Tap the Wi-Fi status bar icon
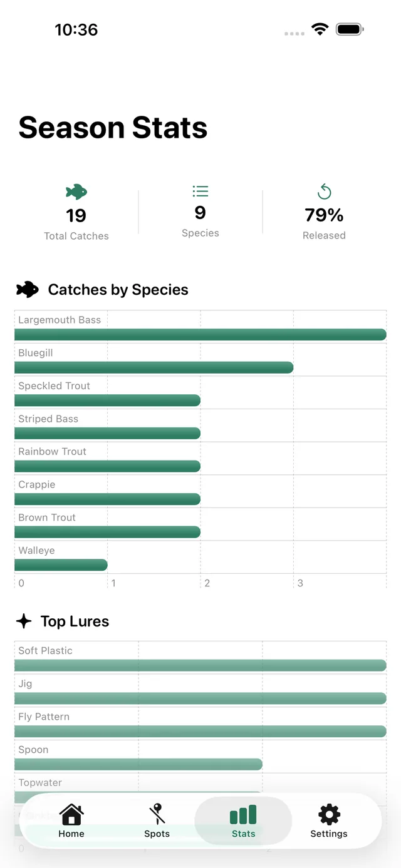The image size is (401, 868). 320,29
